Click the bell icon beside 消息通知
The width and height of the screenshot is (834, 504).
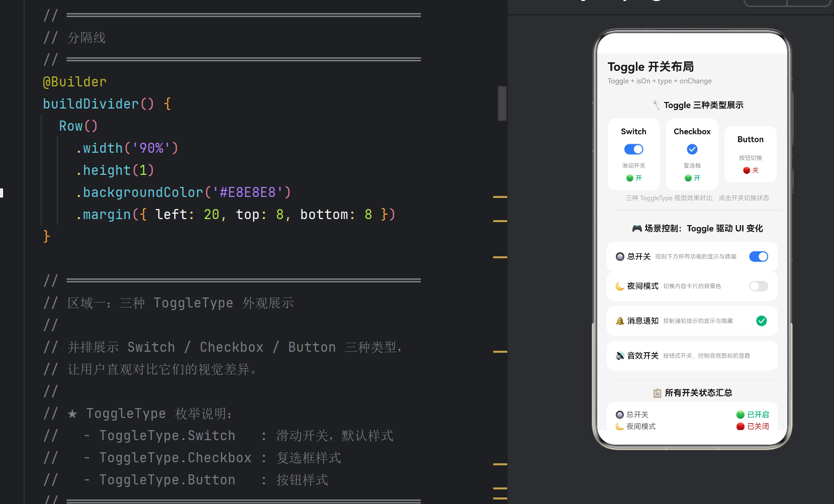(620, 321)
